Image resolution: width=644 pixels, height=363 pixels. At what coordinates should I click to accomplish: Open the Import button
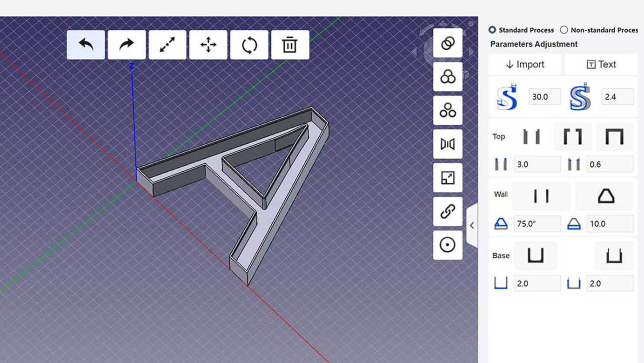click(x=525, y=65)
